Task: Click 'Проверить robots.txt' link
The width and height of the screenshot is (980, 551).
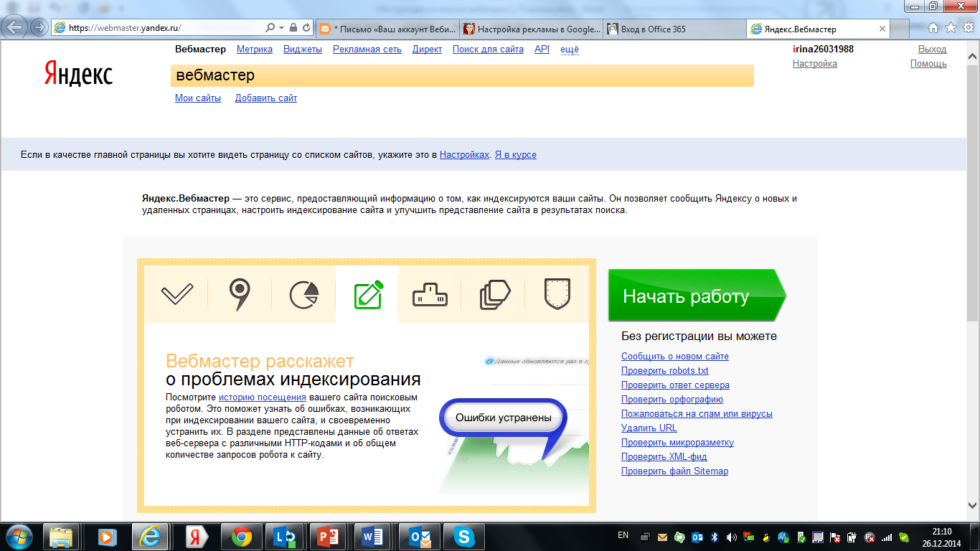Action: tap(665, 371)
